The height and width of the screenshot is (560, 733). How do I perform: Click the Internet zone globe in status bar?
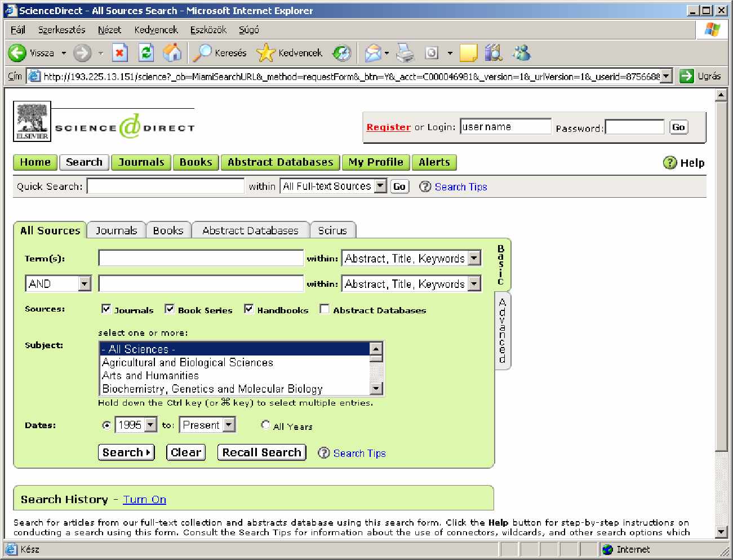point(607,549)
